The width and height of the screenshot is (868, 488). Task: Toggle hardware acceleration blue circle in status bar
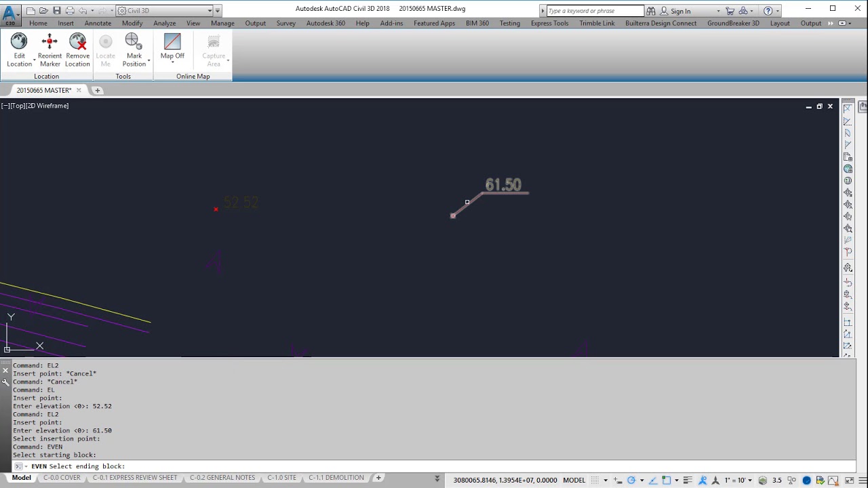[806, 480]
